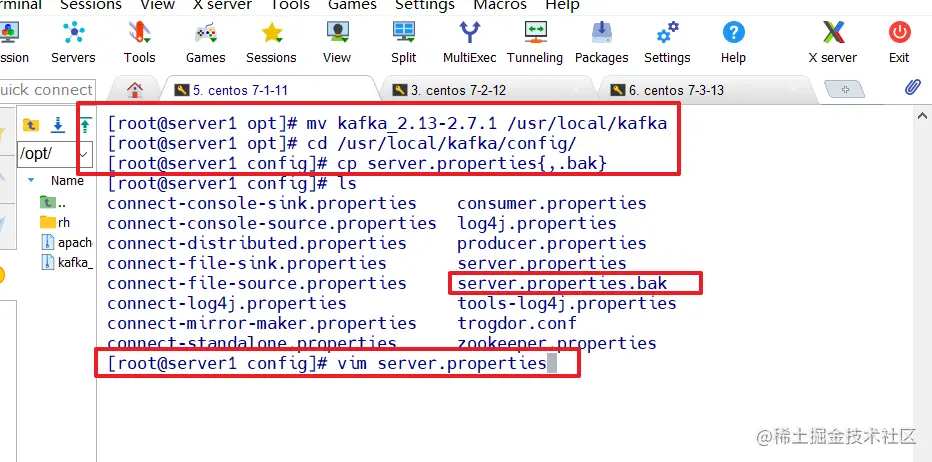Open the Split screen icon

click(404, 32)
